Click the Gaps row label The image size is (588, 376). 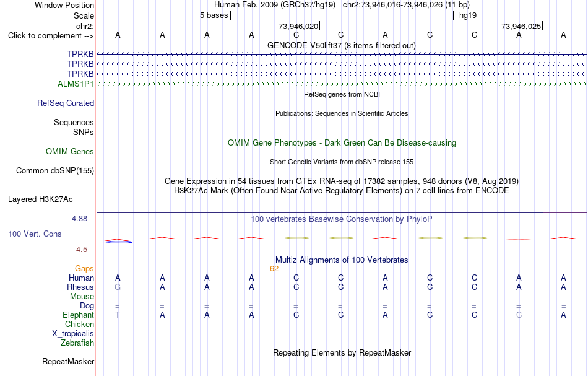(x=84, y=268)
